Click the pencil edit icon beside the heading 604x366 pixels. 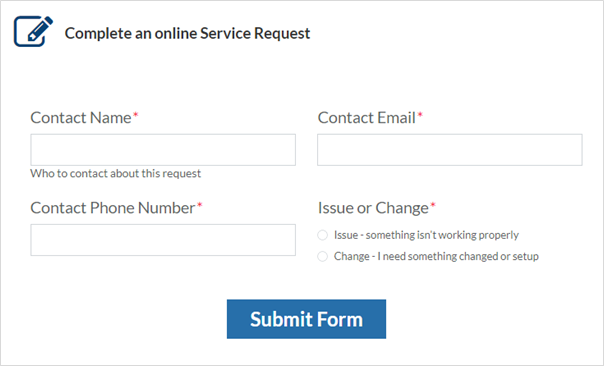[34, 31]
